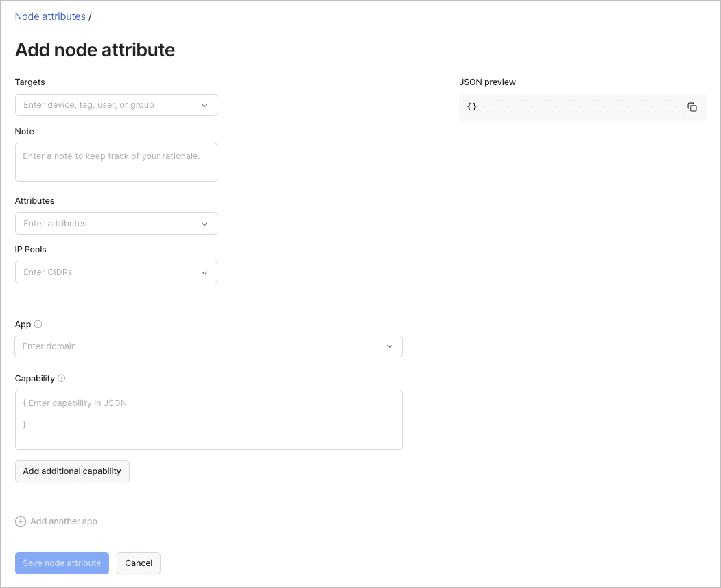The height and width of the screenshot is (588, 721).
Task: Click the JSON preview display area
Action: point(582,107)
